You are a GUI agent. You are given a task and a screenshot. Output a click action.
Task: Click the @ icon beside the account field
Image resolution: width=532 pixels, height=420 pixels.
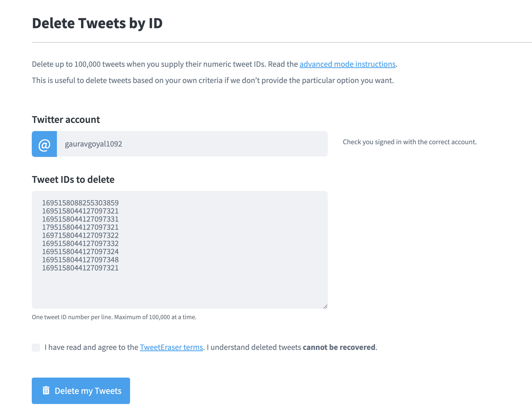click(x=44, y=144)
